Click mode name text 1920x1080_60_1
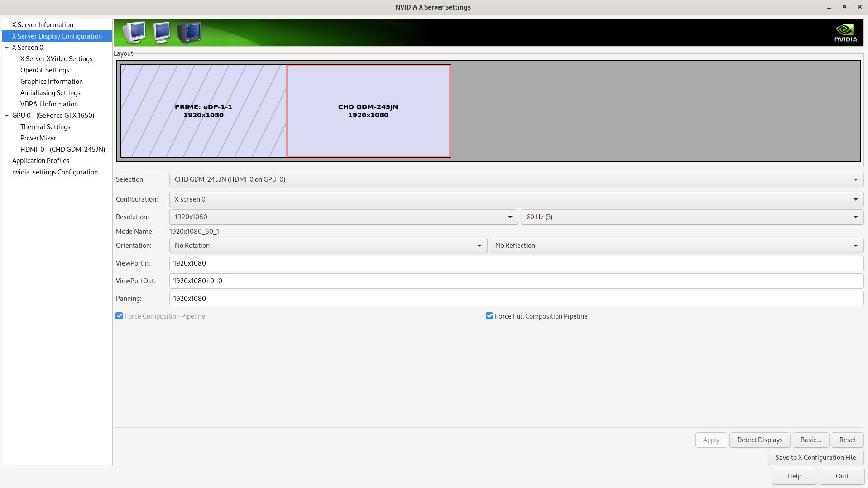Viewport: 868px width, 488px height. (x=194, y=232)
